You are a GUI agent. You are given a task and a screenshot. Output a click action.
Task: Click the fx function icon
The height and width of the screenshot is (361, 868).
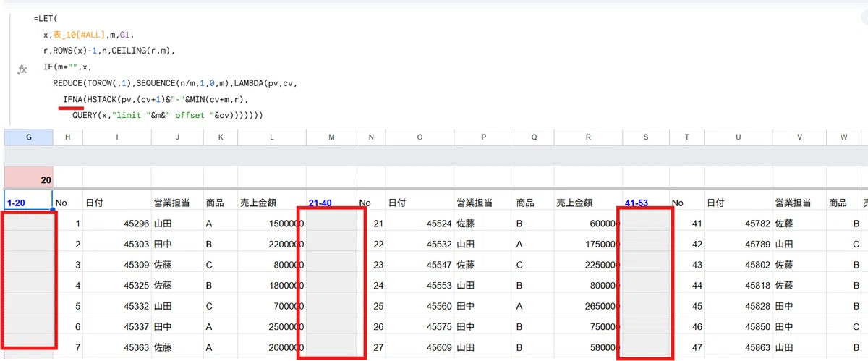point(22,69)
